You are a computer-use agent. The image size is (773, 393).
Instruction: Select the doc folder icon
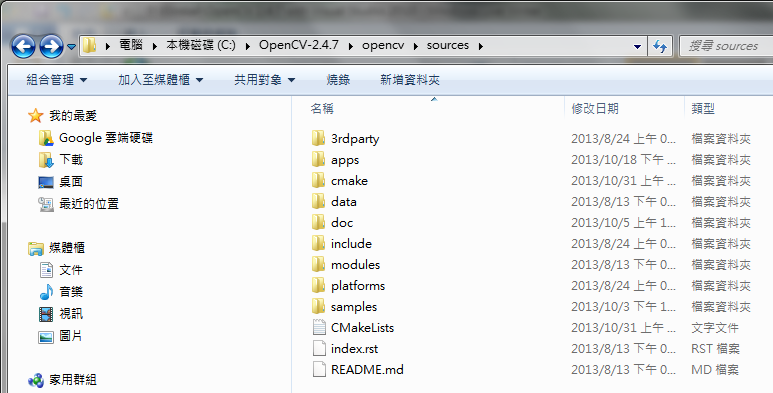tap(318, 222)
